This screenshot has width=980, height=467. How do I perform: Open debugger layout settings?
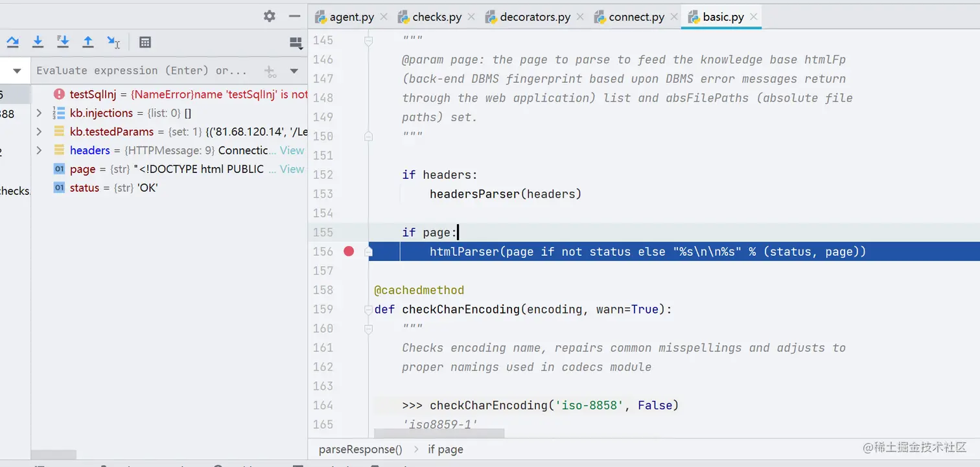pos(296,43)
